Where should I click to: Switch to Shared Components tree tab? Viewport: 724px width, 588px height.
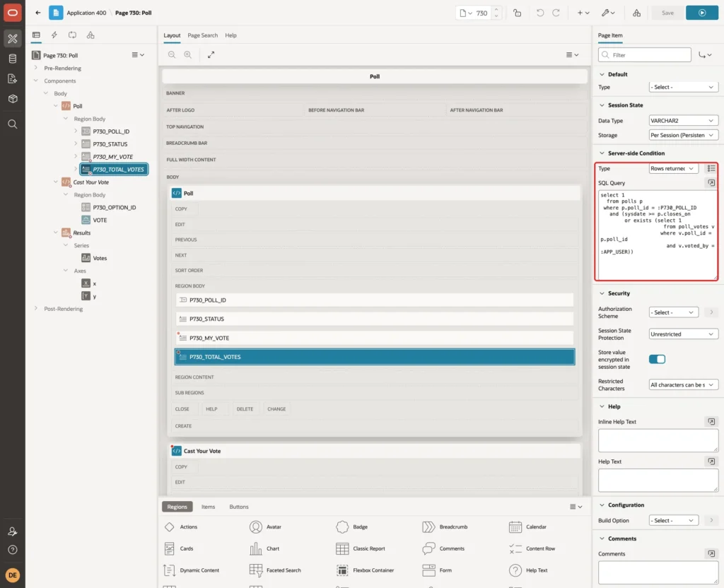pos(90,35)
